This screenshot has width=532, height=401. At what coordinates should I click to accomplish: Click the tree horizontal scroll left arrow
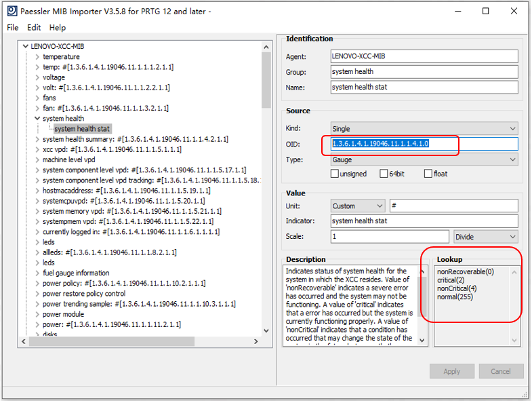click(x=24, y=341)
